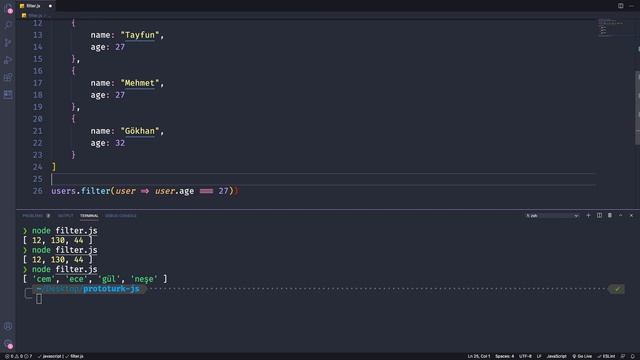Screen dimensions: 640x360
Task: Click Ln 25, Col 1 cursor position
Action: pos(479,356)
